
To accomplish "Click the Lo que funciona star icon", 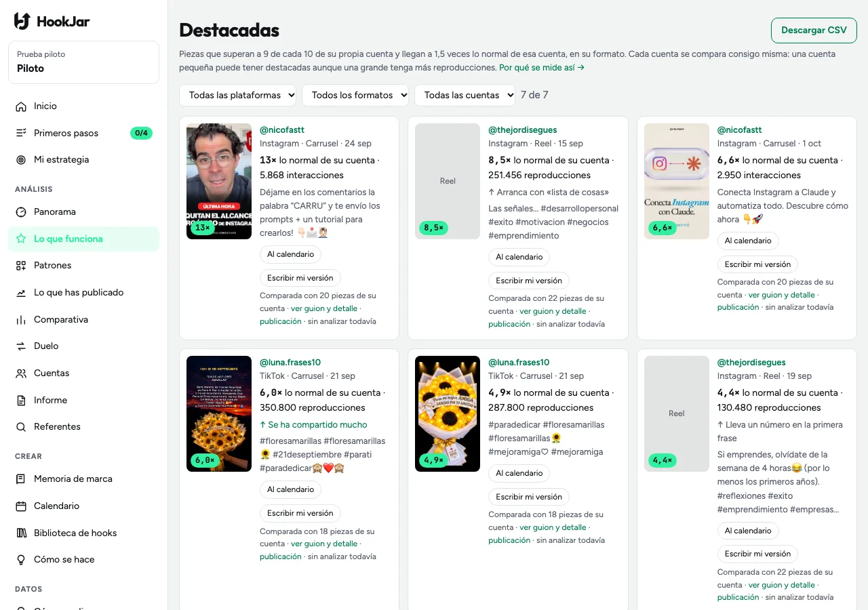I will pyautogui.click(x=21, y=239).
